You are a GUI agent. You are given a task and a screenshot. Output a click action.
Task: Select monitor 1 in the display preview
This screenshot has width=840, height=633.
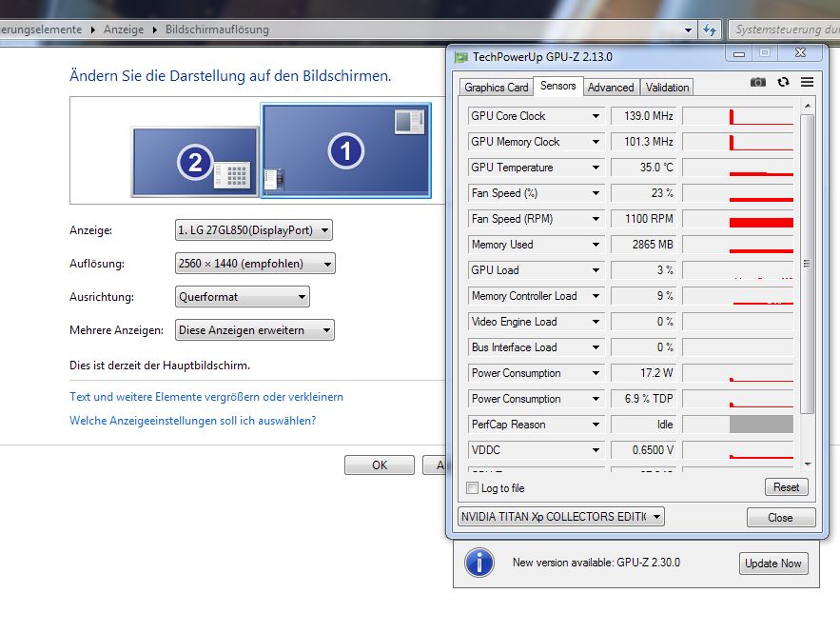point(346,151)
